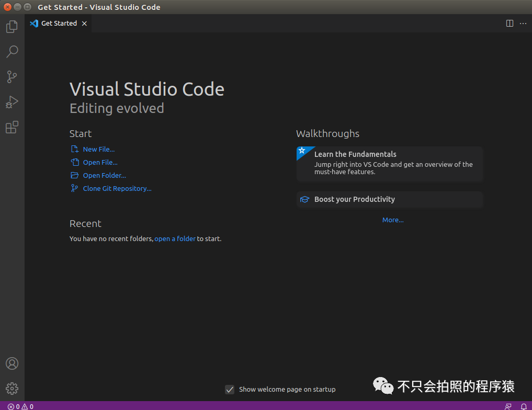The width and height of the screenshot is (532, 410).
Task: Open the Source Control view
Action: pos(12,77)
